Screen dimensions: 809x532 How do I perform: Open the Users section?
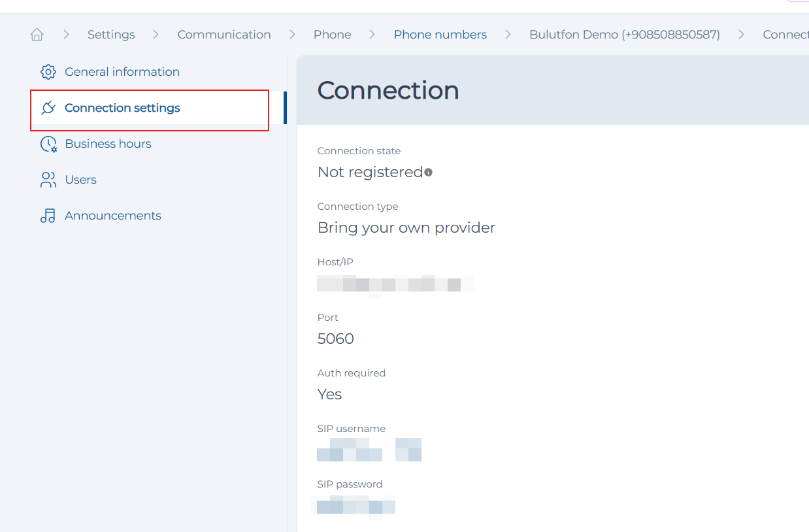pos(80,179)
